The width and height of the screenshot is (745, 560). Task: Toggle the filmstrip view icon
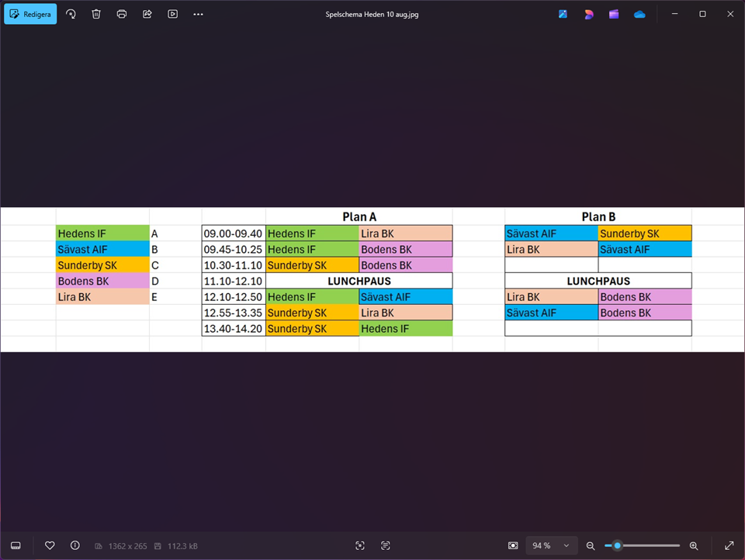(16, 545)
